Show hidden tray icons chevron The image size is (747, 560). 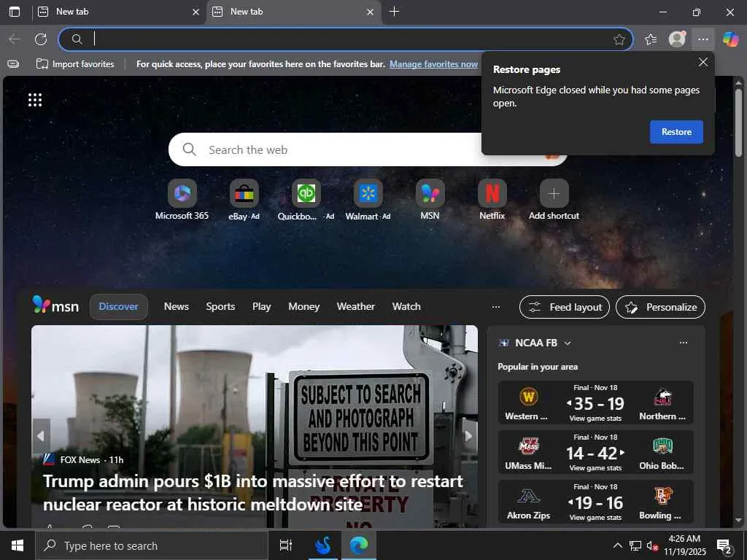pyautogui.click(x=617, y=545)
